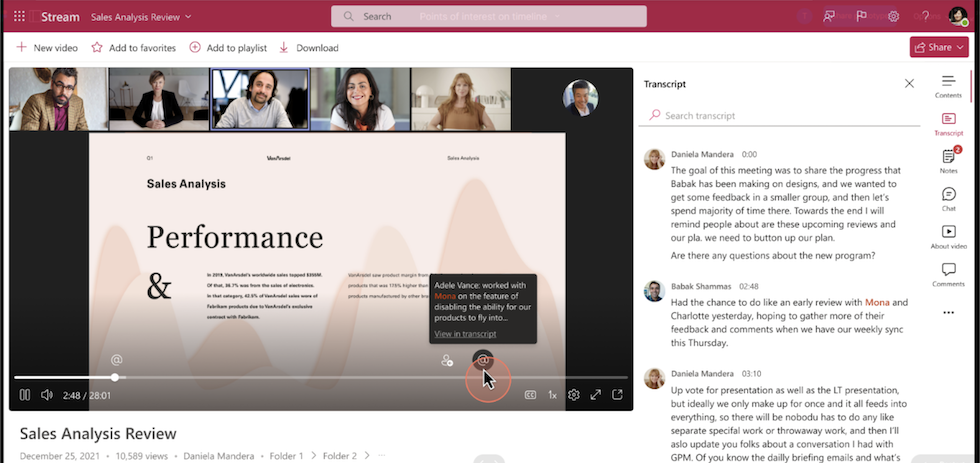Open the settings gear in the header

(894, 16)
